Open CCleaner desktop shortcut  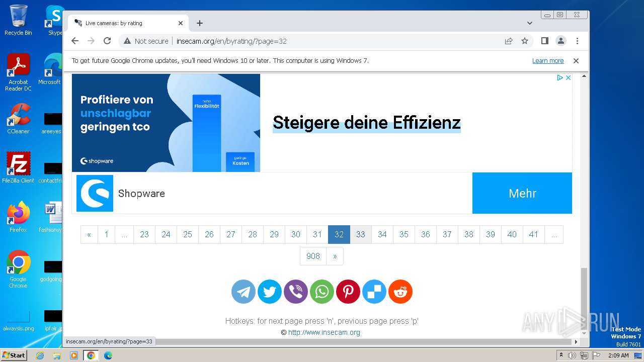pyautogui.click(x=18, y=119)
